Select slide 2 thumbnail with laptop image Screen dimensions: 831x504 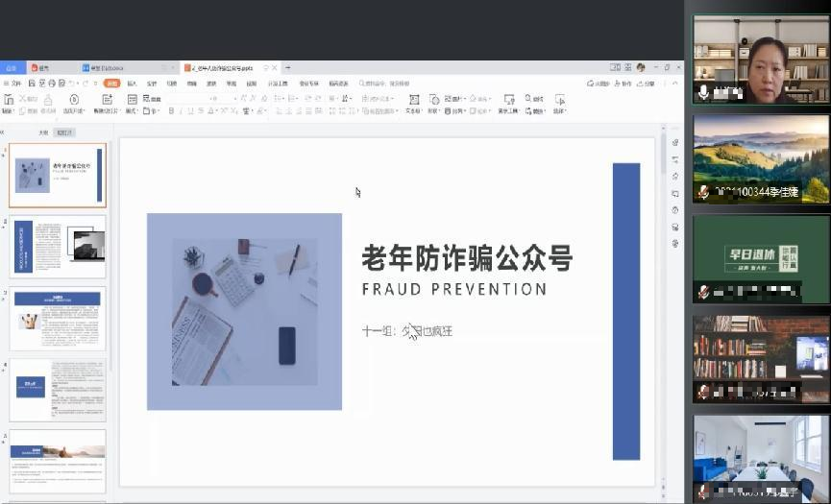pyautogui.click(x=58, y=247)
